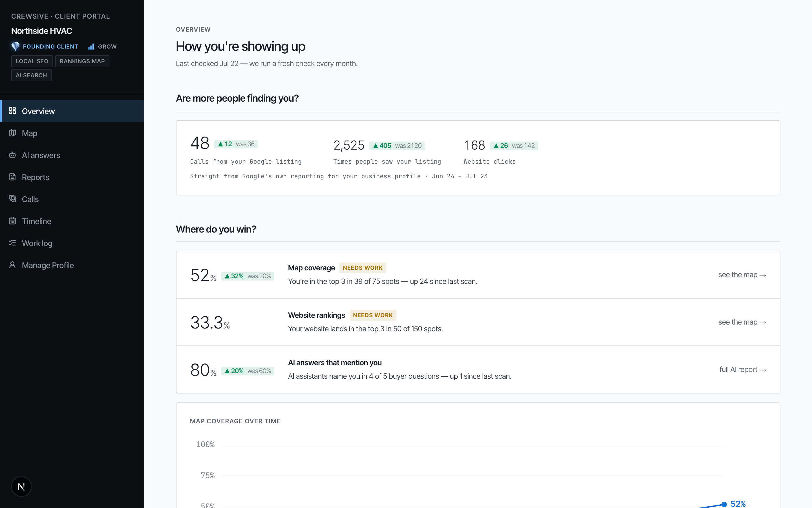Go to Manage Profile

[x=72, y=265]
